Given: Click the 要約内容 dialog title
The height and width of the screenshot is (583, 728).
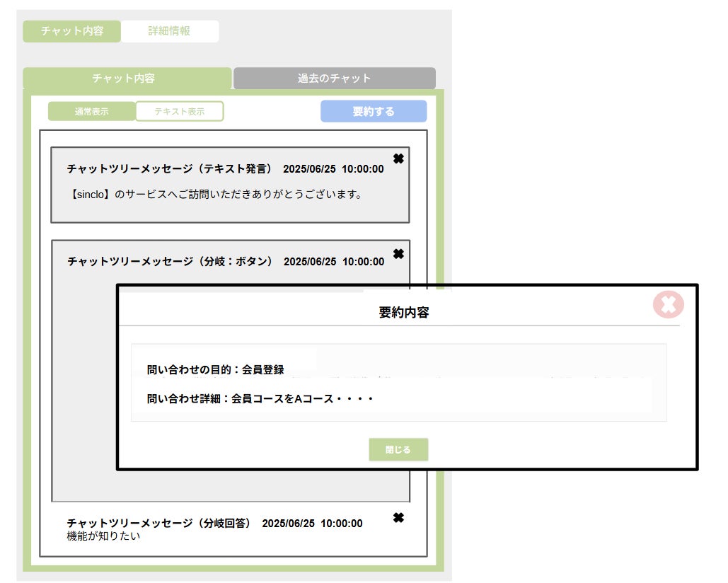Looking at the screenshot, I should coord(403,313).
